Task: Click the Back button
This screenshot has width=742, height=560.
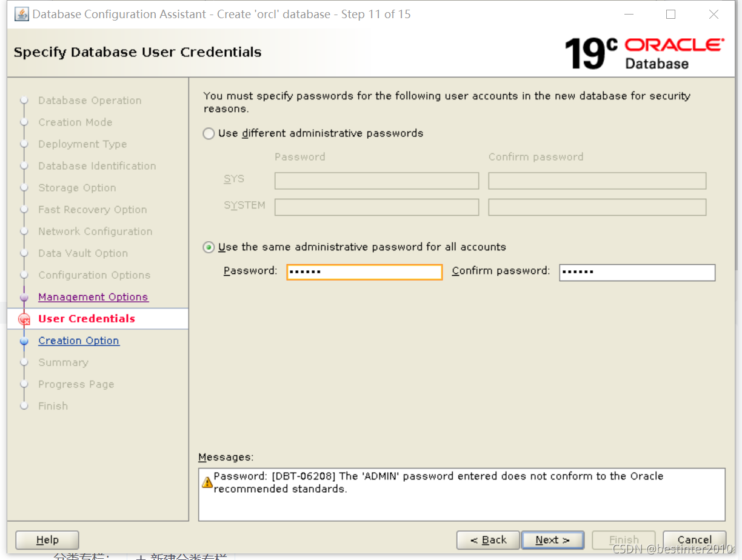Action: coord(488,540)
